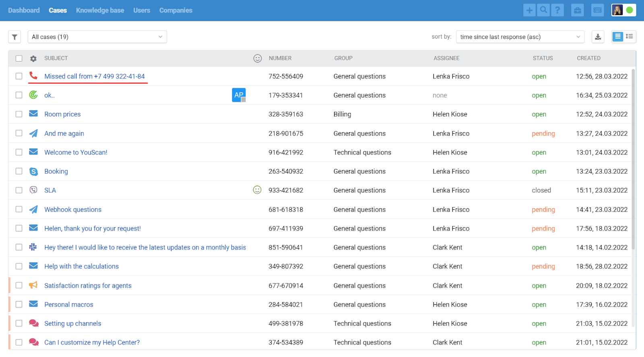This screenshot has height=357, width=644.
Task: Click the chat bubbles icon beside Setting up channels
Action: pyautogui.click(x=34, y=323)
